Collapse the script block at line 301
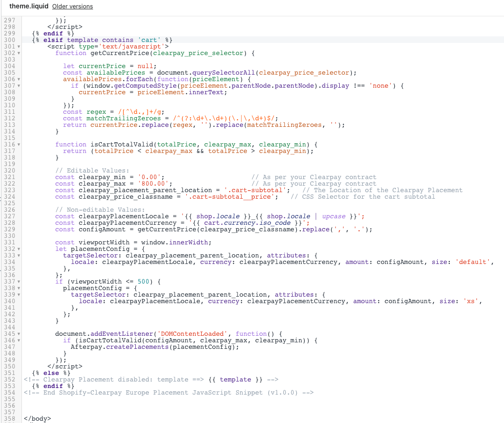Screen dimensions: 504x423 pyautogui.click(x=19, y=47)
